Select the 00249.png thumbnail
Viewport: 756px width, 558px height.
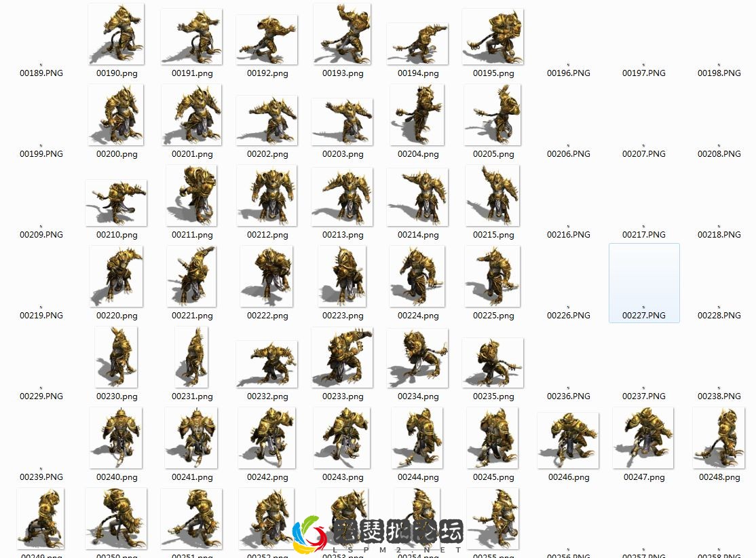(x=41, y=519)
